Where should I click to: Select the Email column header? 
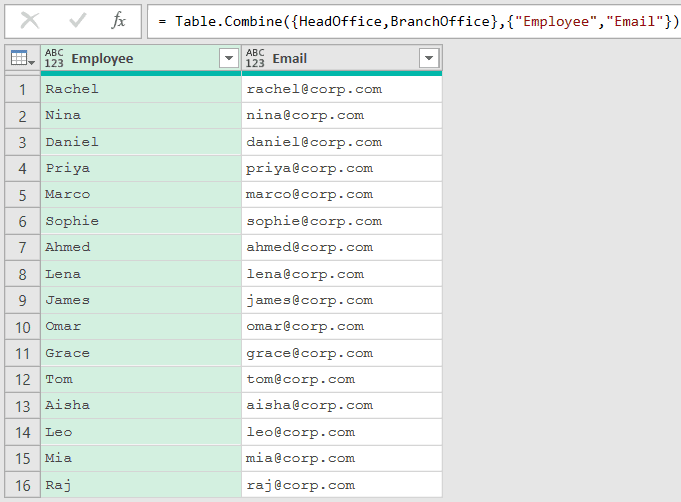coord(342,58)
